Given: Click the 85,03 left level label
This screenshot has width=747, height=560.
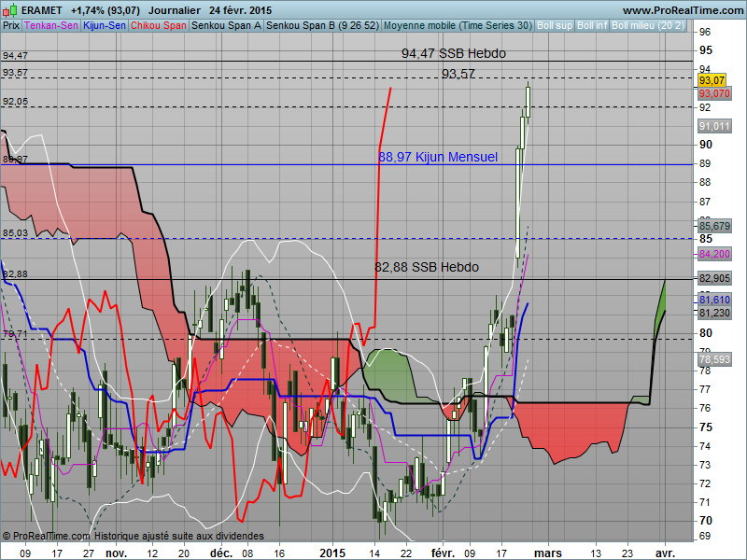Looking at the screenshot, I should click(15, 233).
